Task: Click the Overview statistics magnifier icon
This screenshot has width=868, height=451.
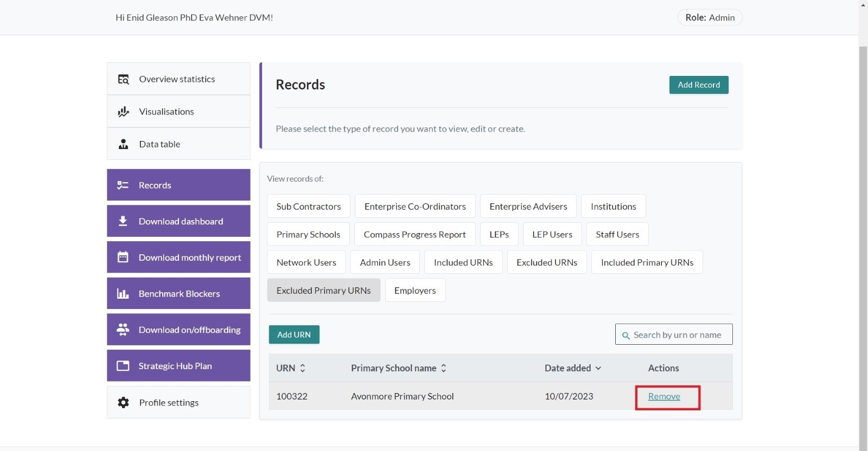Action: coord(123,79)
